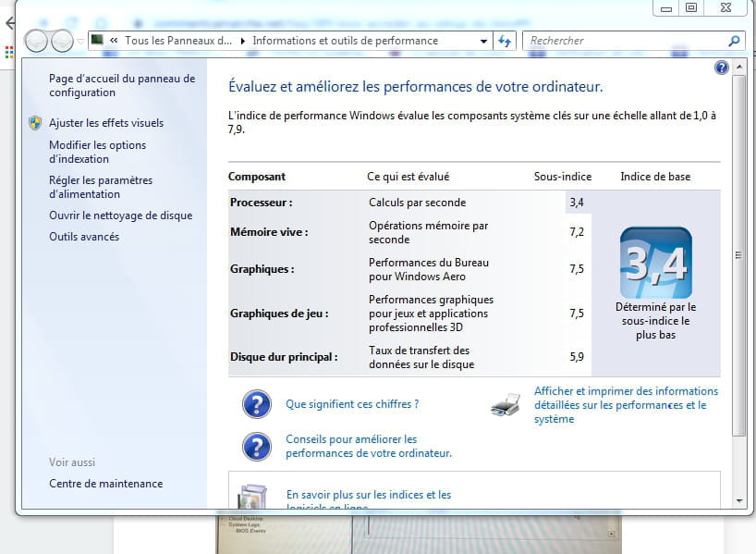Open 'Conseils pour améliorer les performances' link
The image size is (756, 554).
pyautogui.click(x=369, y=447)
